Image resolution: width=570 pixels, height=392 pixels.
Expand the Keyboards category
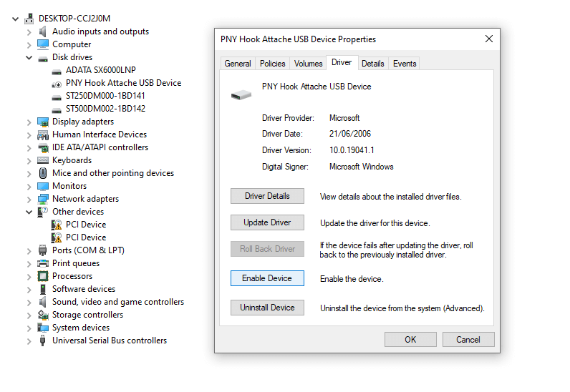pyautogui.click(x=29, y=161)
